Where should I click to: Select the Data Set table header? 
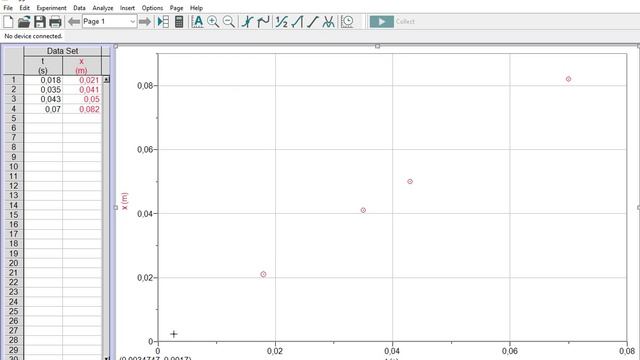(62, 51)
